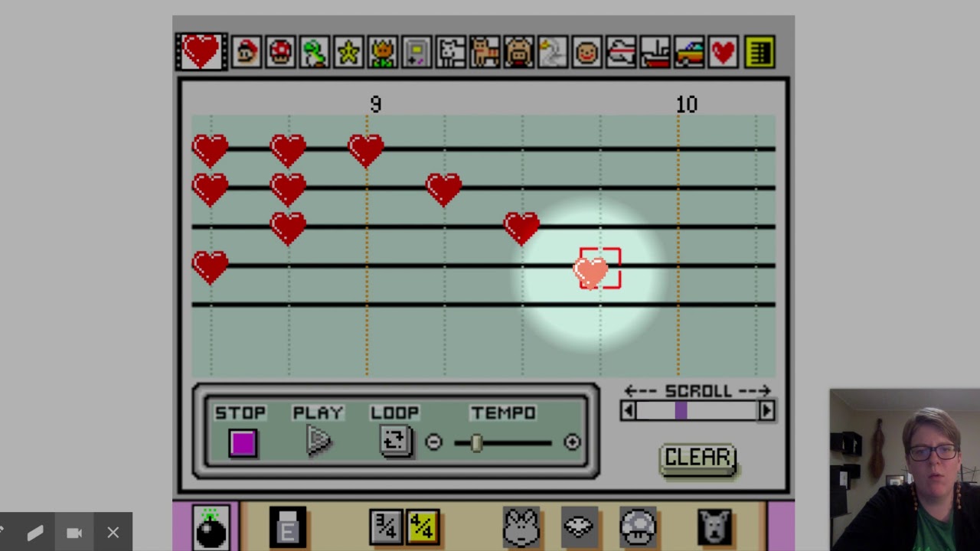Image resolution: width=980 pixels, height=551 pixels.
Task: Select the white dog instrument
Action: [451, 53]
